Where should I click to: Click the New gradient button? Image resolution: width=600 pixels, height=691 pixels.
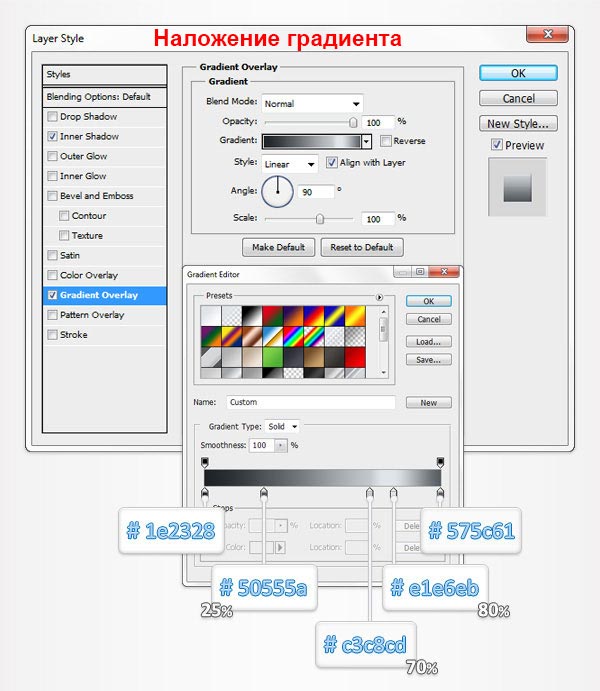click(x=429, y=402)
